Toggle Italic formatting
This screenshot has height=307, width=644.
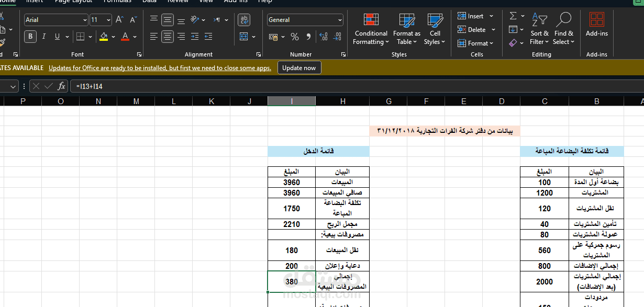tap(44, 37)
